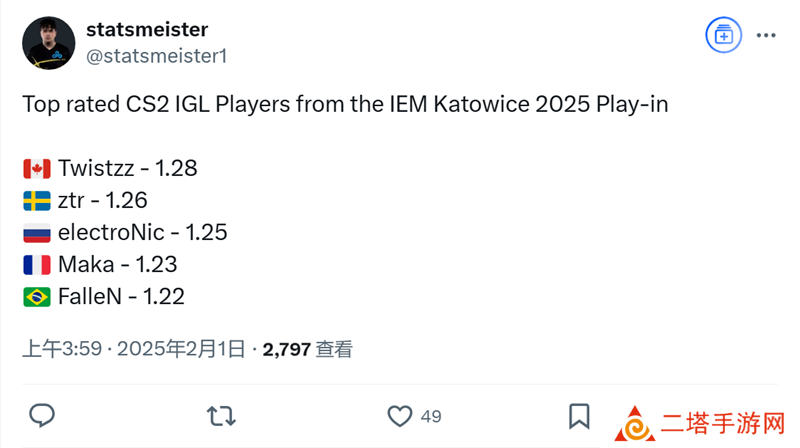Click the Canada flag beside Twistzz

click(37, 169)
